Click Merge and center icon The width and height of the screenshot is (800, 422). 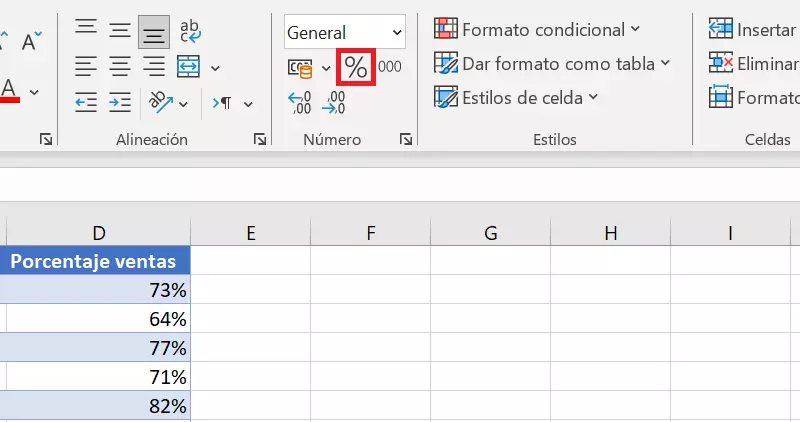188,67
